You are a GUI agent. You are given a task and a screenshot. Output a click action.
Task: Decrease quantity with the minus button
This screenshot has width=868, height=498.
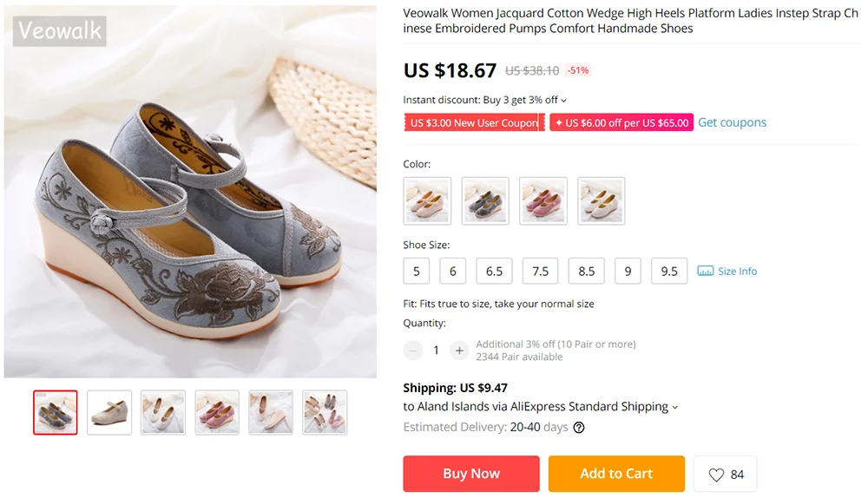click(413, 351)
